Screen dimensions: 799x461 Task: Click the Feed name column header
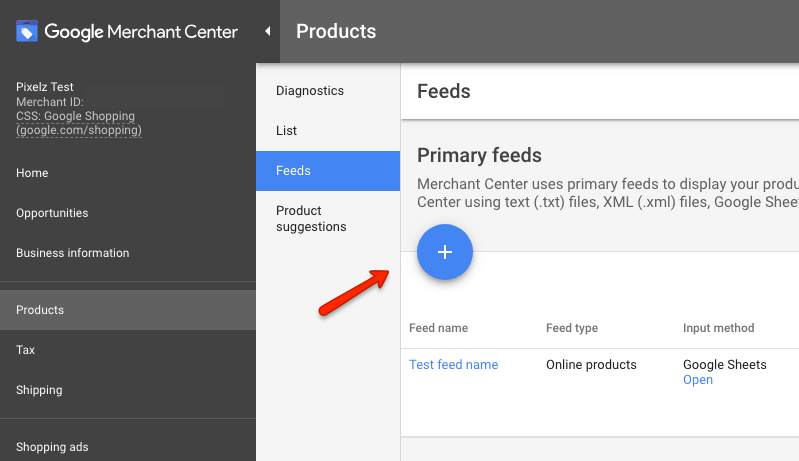438,328
